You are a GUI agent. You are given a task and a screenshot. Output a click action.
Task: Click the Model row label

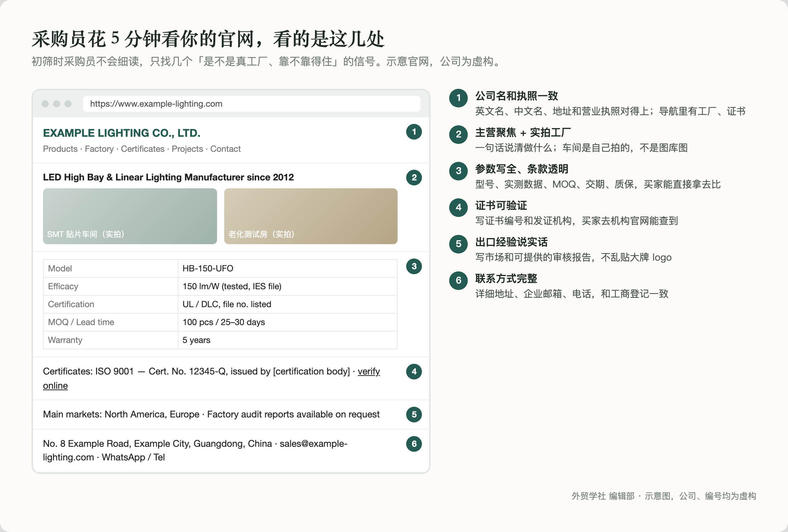[x=60, y=269]
